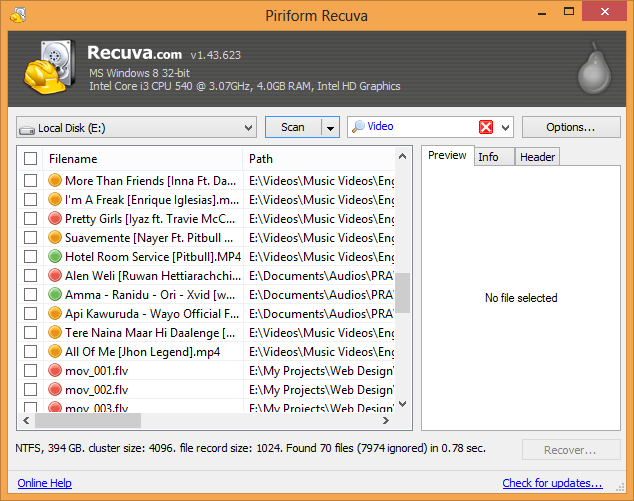Viewport: 634px width, 501px height.
Task: Start a scan with the Scan button
Action: pos(293,127)
